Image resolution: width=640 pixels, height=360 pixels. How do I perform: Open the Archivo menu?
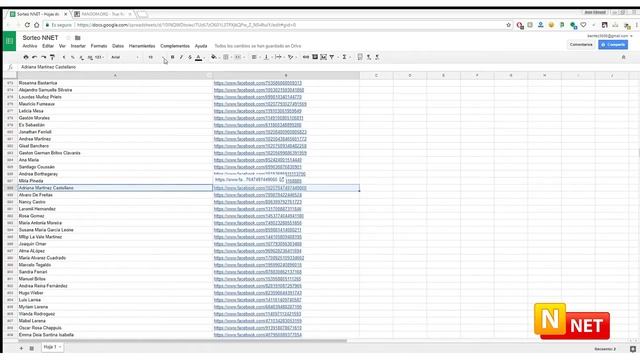pos(30,46)
